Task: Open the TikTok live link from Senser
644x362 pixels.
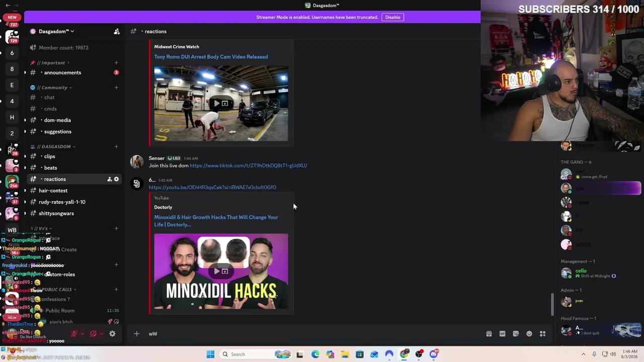Action: tap(248, 165)
